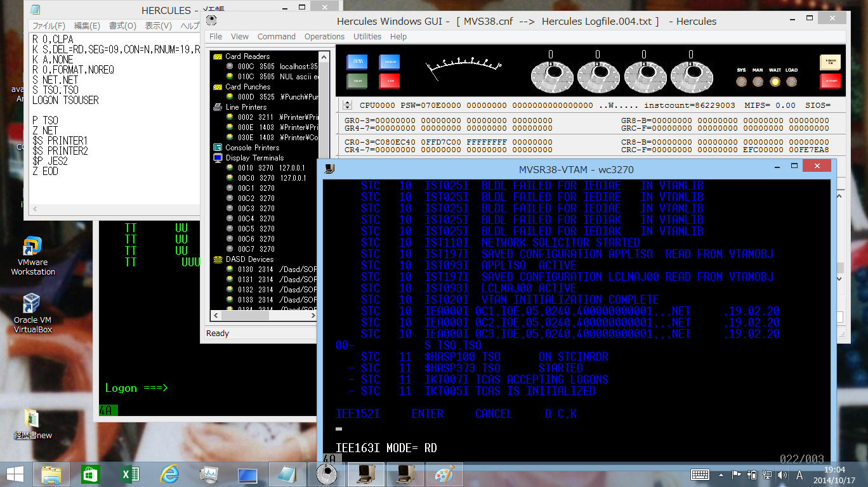Open the Utilities menu in Hercules
This screenshot has width=868, height=487.
[367, 36]
